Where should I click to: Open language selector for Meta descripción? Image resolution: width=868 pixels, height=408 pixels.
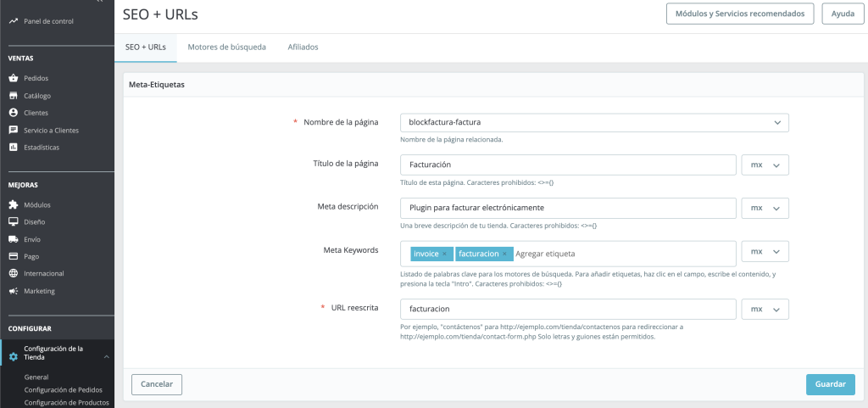coord(765,208)
